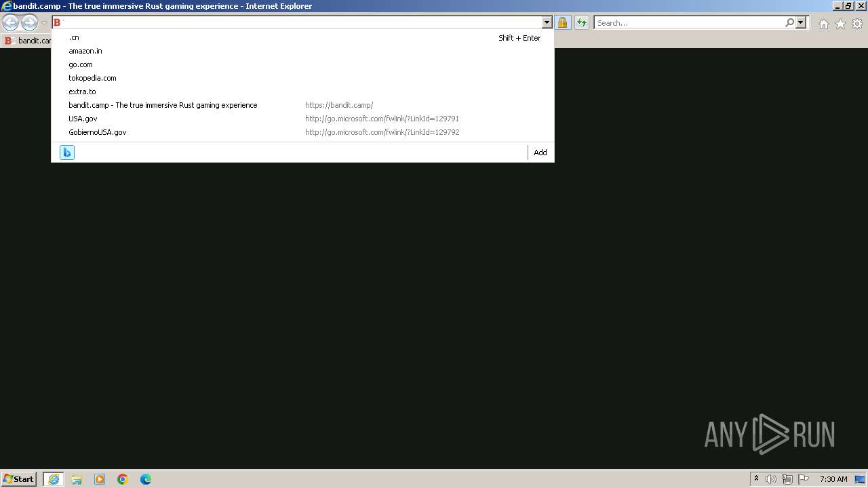
Task: Go forward with the Forward arrow button
Action: point(29,23)
